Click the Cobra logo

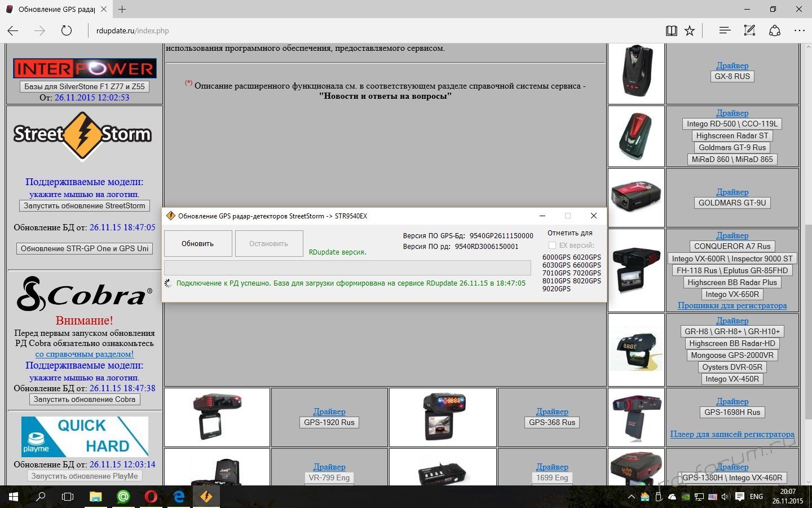[x=85, y=294]
